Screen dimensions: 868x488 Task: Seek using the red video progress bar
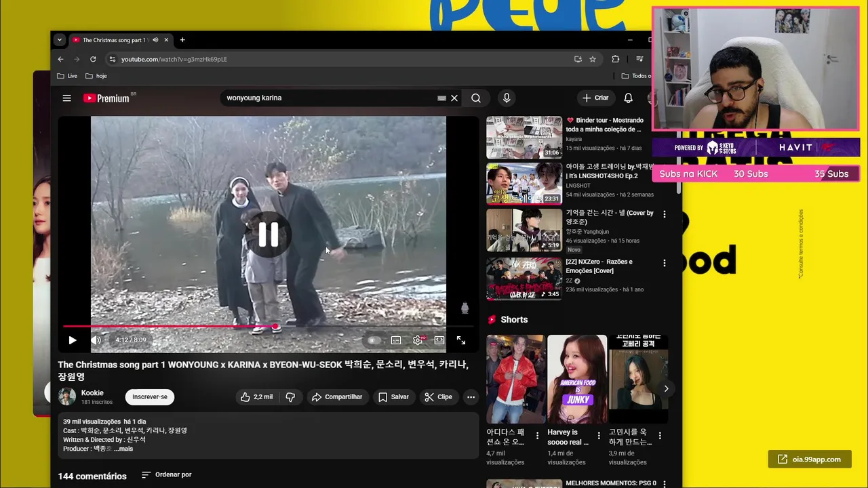coord(268,327)
